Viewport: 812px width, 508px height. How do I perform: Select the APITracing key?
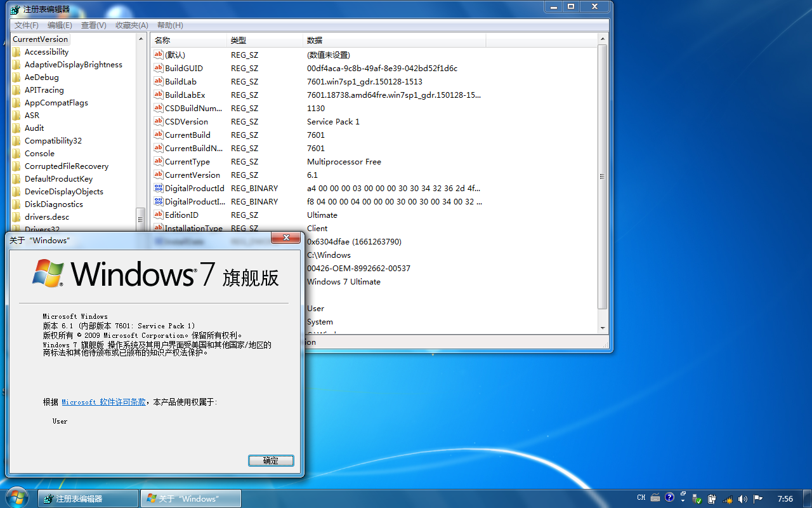click(44, 90)
